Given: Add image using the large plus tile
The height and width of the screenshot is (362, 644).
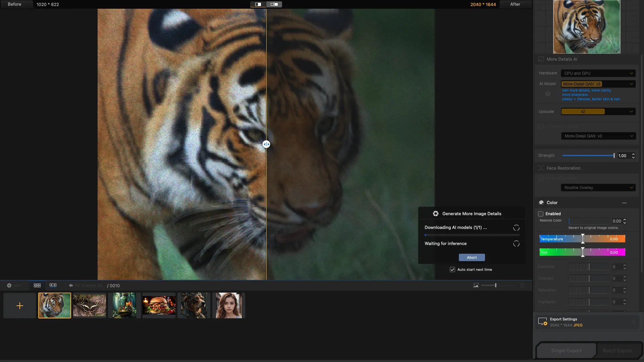Looking at the screenshot, I should coord(20,306).
